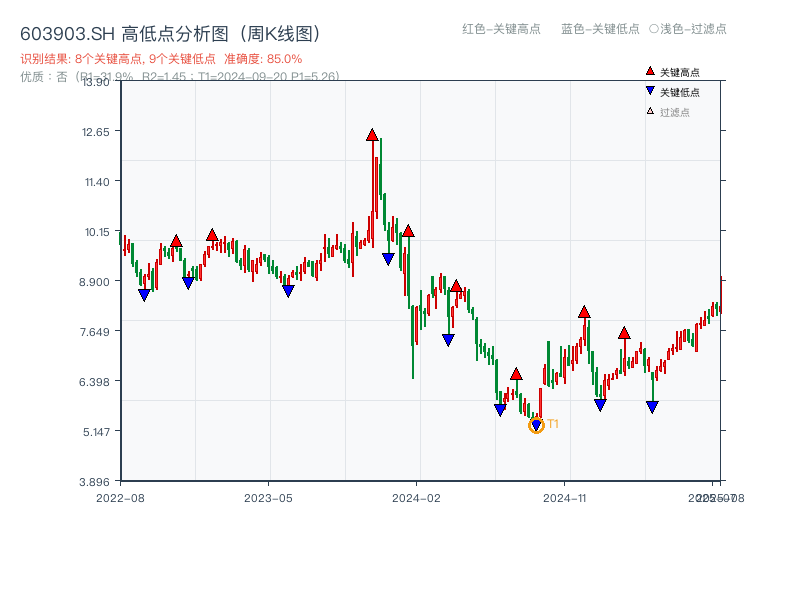Click the chart title 603903.SH 高低点分析图
The width and height of the screenshot is (800, 600).
click(171, 34)
